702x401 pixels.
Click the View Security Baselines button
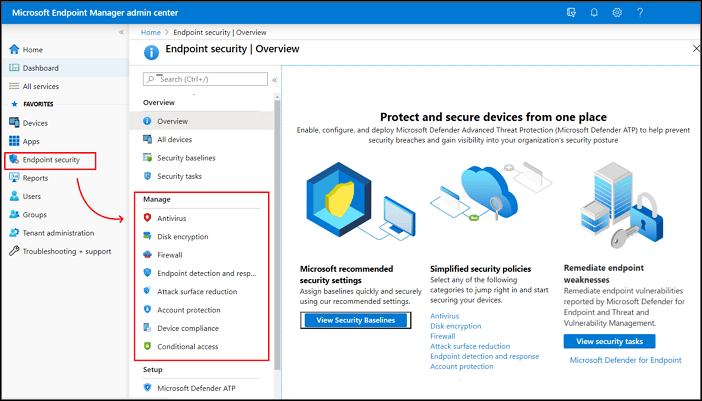[x=355, y=320]
